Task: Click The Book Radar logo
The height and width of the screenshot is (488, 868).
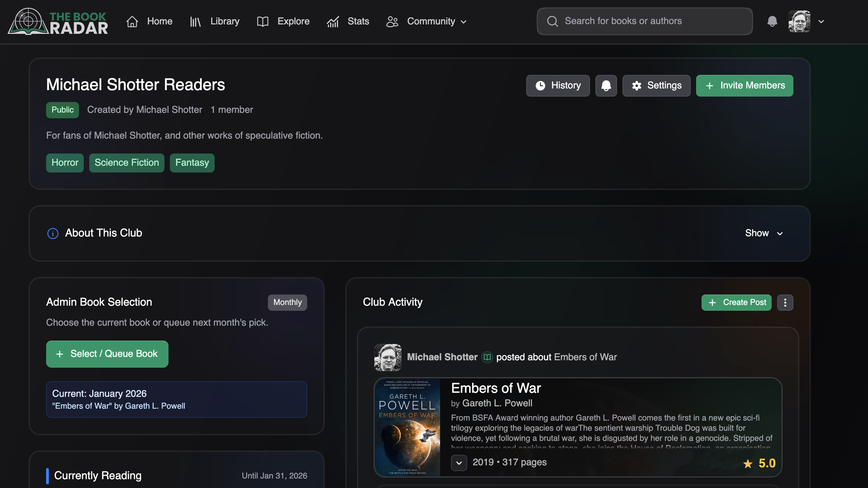Action: click(58, 22)
